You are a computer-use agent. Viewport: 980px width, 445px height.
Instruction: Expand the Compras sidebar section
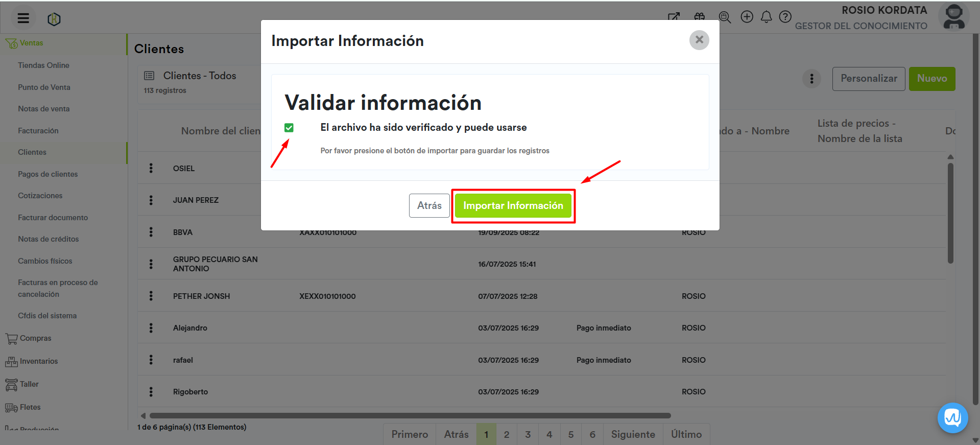pyautogui.click(x=35, y=338)
